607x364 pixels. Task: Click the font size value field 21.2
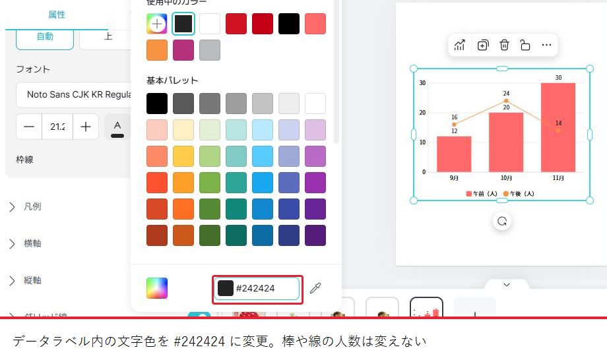tap(57, 127)
